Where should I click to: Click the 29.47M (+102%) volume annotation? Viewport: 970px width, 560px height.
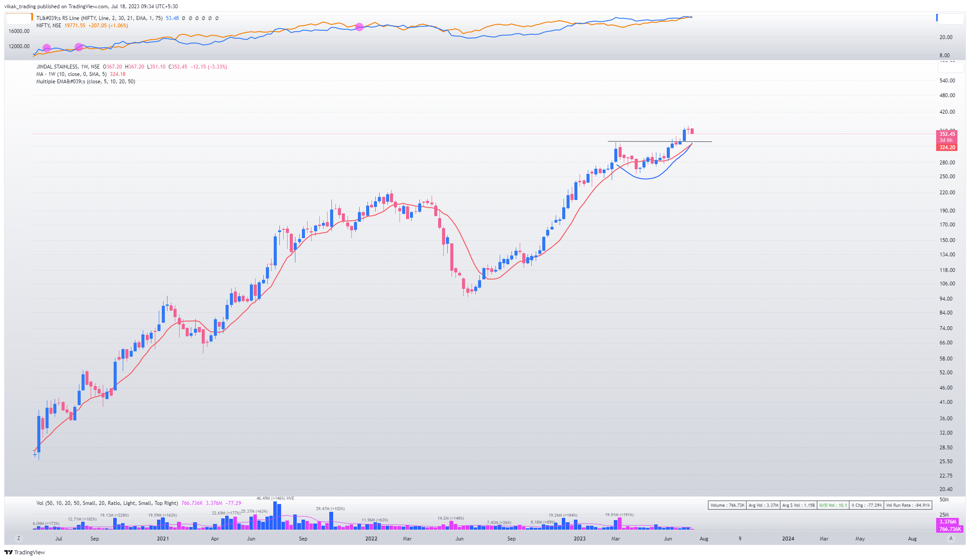(x=330, y=509)
